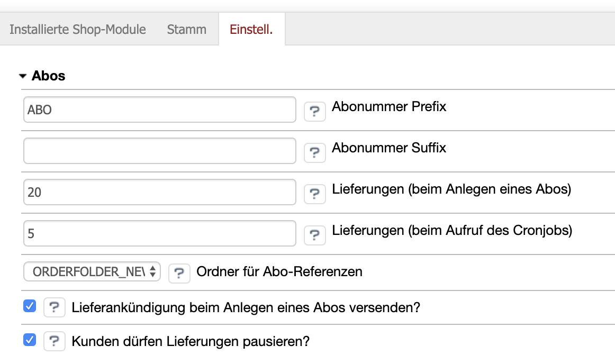This screenshot has height=364, width=615.
Task: Disable Kunden dürfen Lieferungen pausieren checkbox
Action: click(30, 340)
